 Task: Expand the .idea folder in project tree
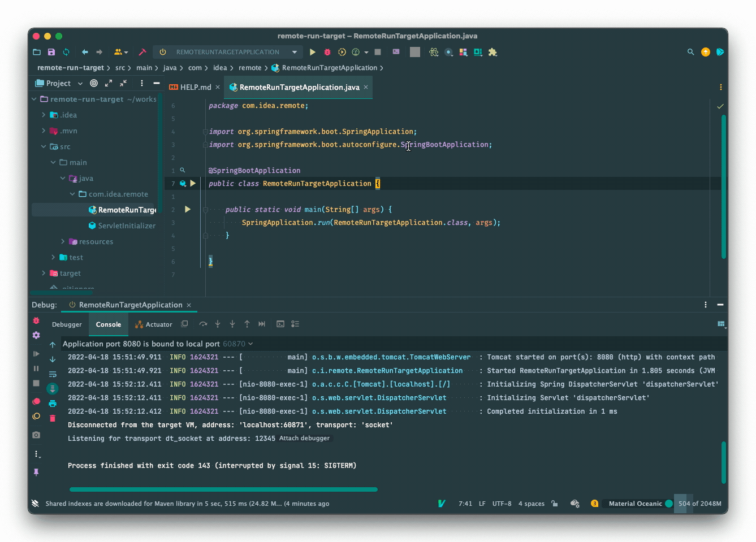pyautogui.click(x=44, y=115)
